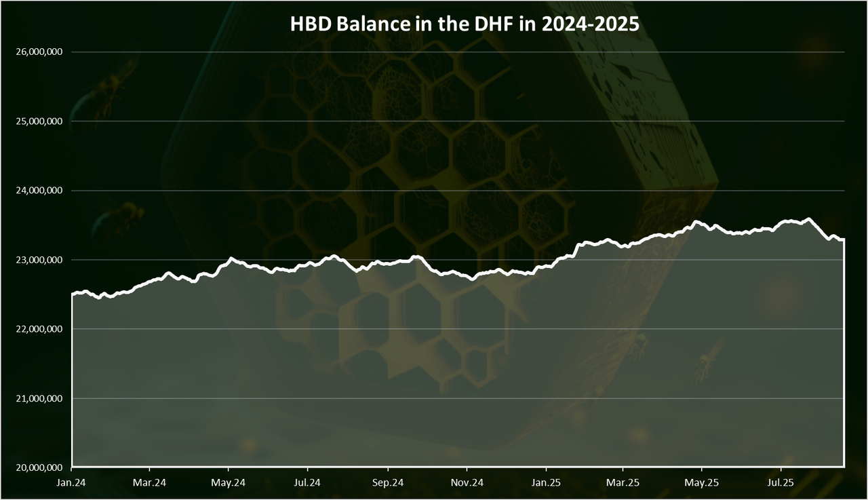
Task: Click the Nov.24 x-axis label
Action: pyautogui.click(x=467, y=483)
